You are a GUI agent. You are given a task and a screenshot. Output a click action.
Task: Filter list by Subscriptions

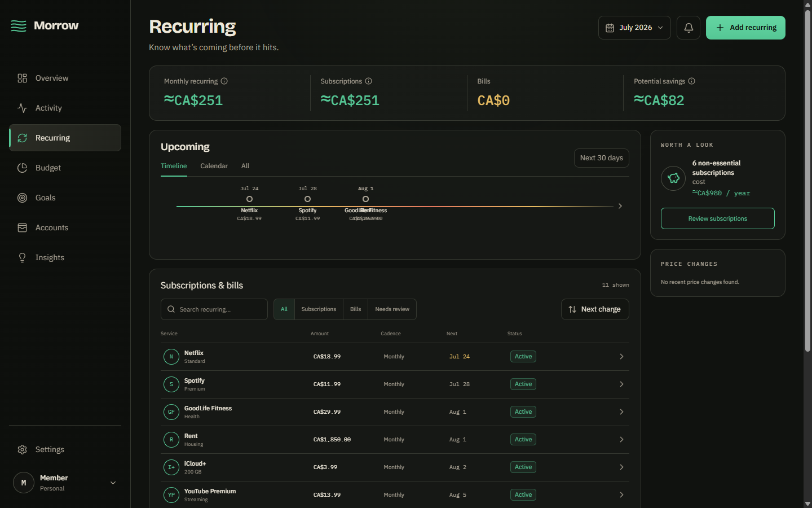(x=319, y=309)
